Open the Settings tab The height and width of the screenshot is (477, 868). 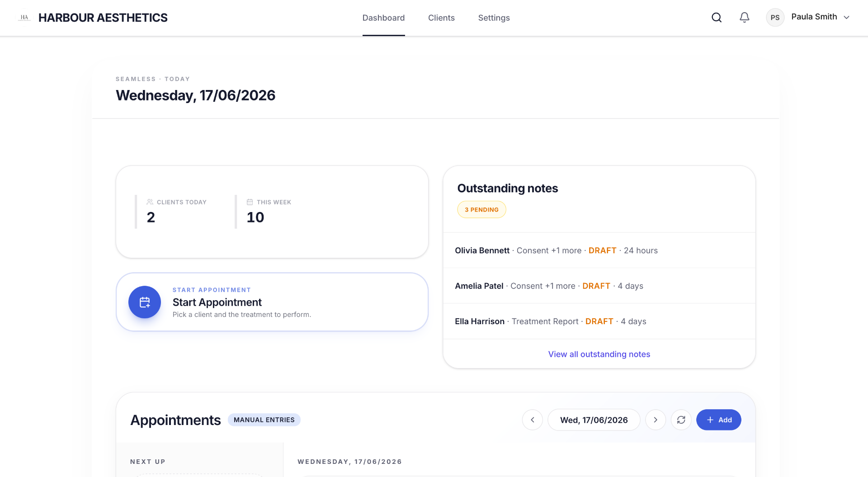[494, 18]
